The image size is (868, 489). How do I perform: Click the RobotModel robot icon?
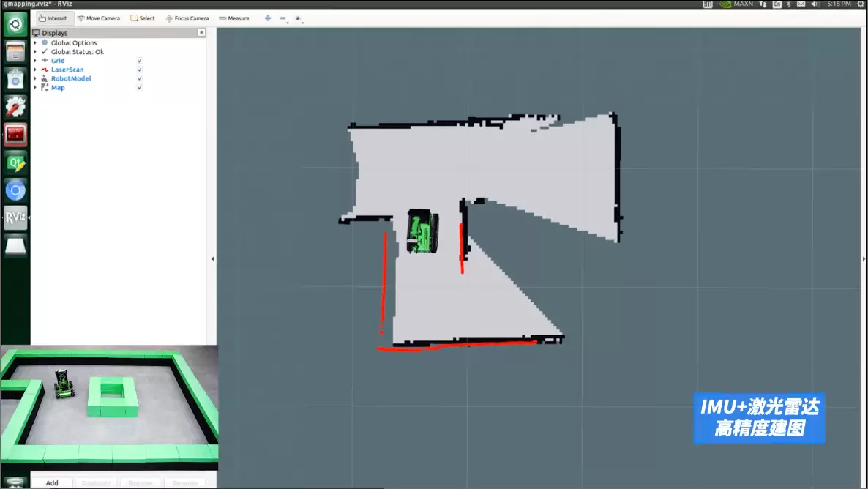pyautogui.click(x=45, y=78)
